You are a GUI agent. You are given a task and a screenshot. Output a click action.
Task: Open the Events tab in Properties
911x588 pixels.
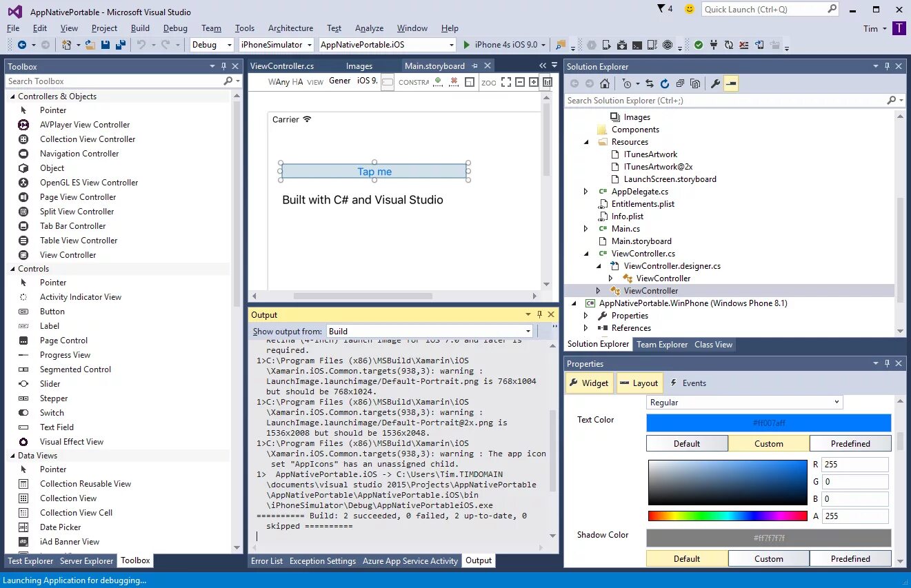pos(687,383)
